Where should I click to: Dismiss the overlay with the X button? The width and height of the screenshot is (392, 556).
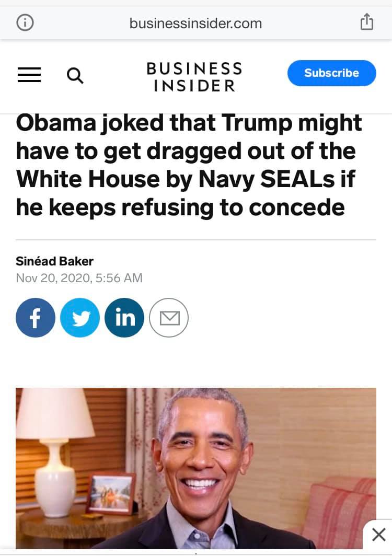[x=378, y=535]
